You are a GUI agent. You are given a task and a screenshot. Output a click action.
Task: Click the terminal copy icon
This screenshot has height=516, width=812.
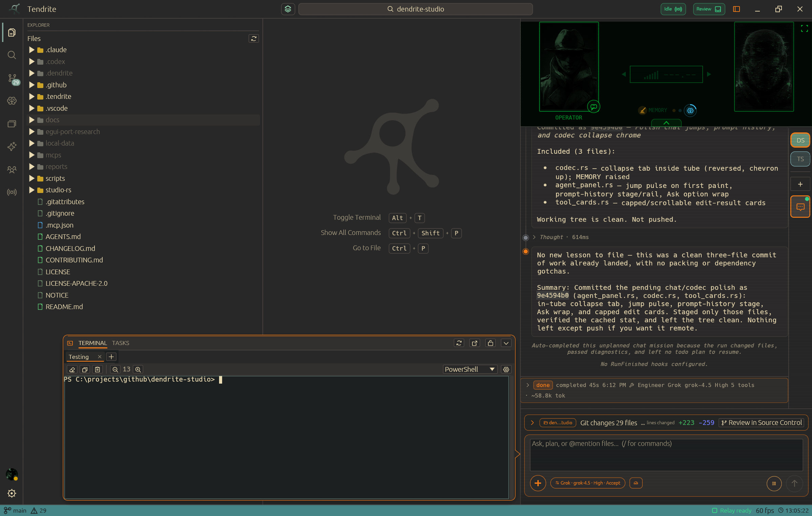click(x=85, y=369)
